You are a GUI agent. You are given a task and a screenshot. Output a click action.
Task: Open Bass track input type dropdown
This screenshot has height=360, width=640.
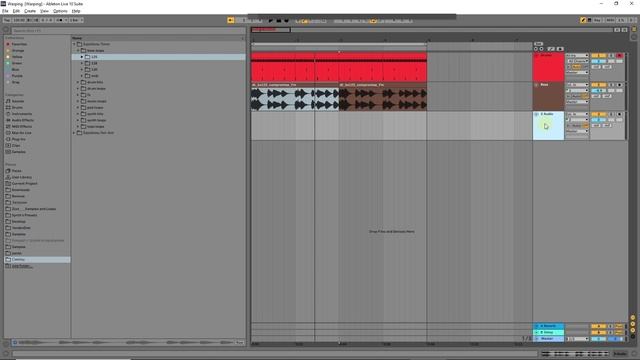click(577, 85)
